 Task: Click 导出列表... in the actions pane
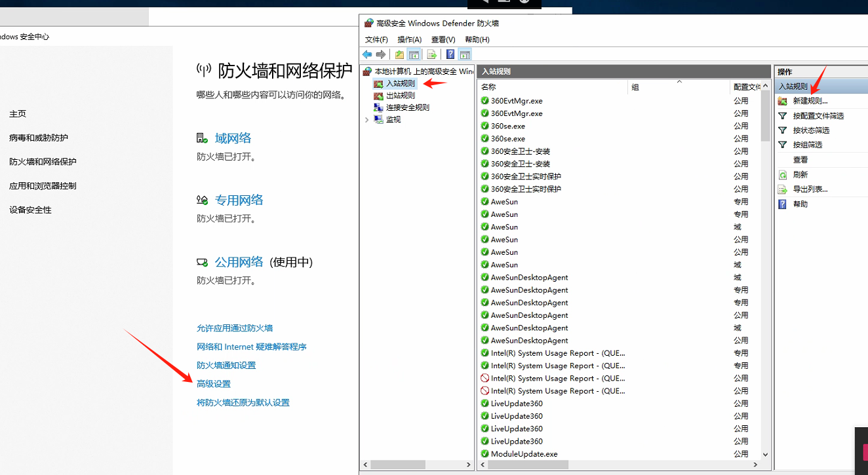tap(810, 189)
